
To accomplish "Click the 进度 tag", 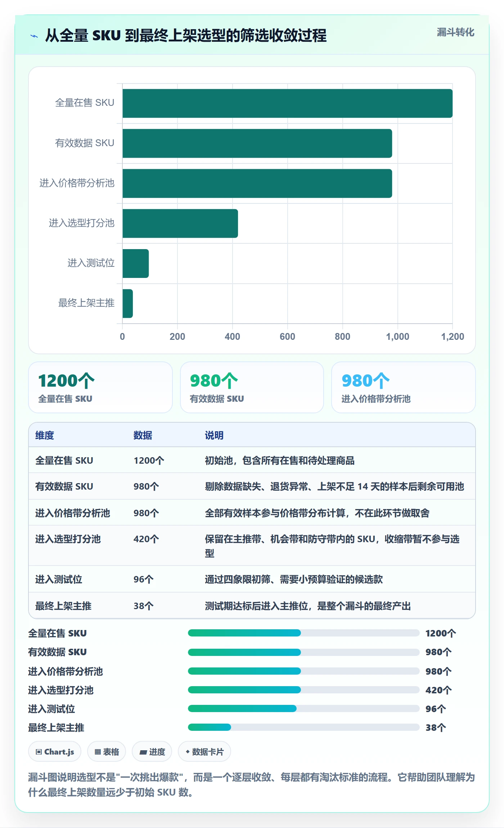I will [x=152, y=752].
